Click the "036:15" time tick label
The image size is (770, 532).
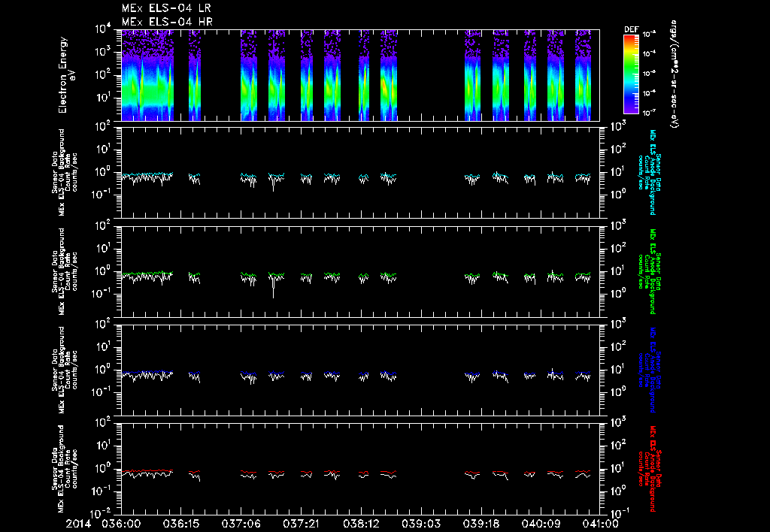point(180,524)
